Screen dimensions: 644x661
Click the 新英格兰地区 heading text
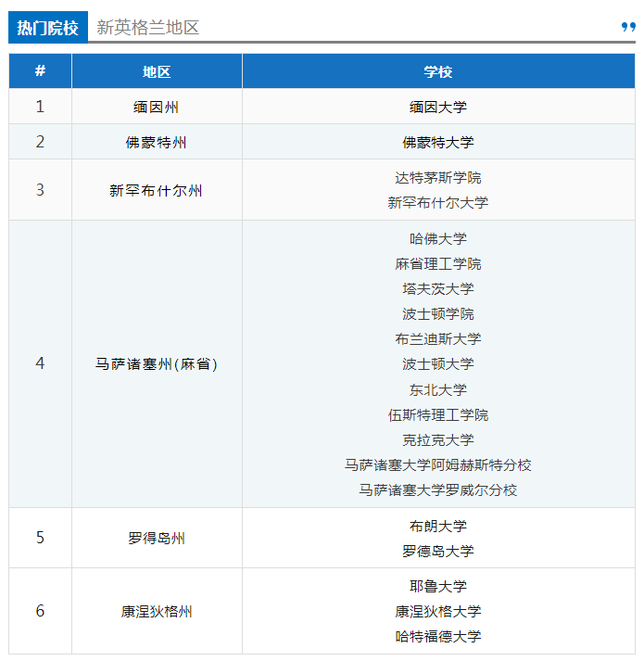point(148,28)
